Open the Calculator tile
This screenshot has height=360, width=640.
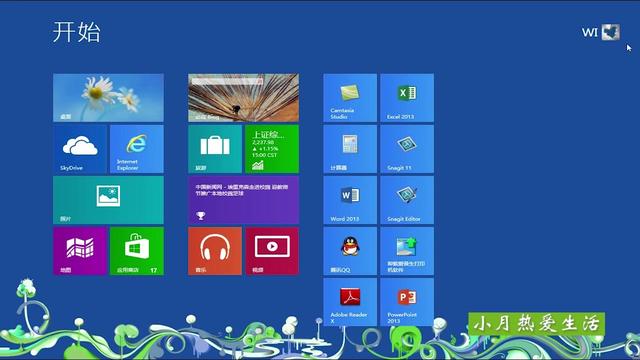coord(350,149)
